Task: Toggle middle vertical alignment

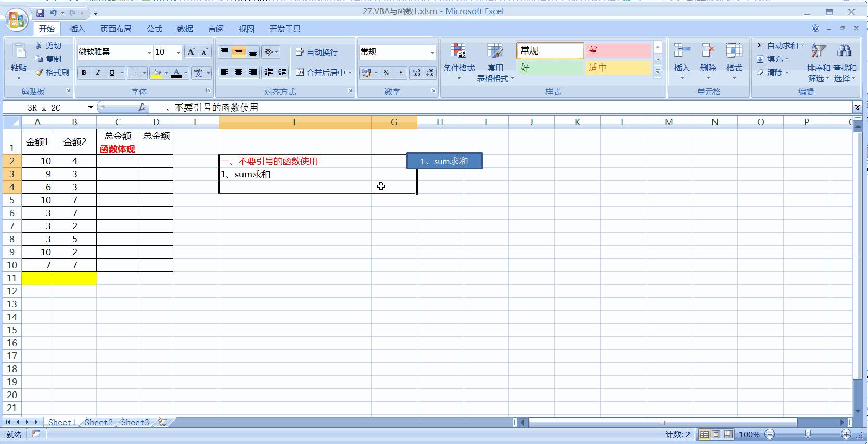Action: tap(239, 52)
